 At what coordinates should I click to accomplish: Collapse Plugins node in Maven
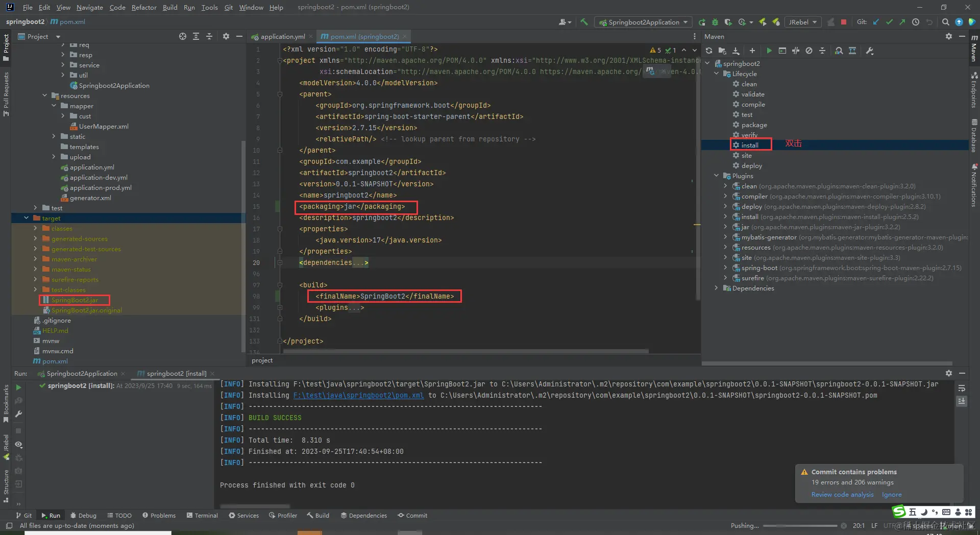tap(716, 176)
